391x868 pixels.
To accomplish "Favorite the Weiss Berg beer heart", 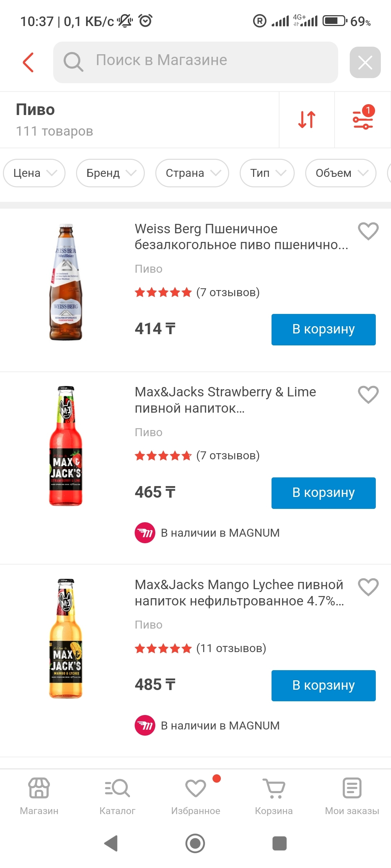I will [368, 231].
